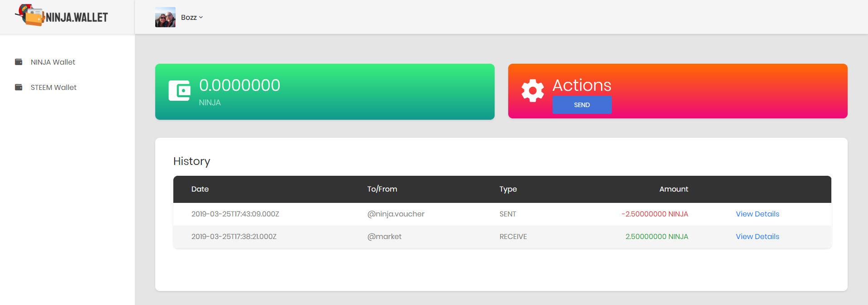This screenshot has height=305, width=868.
Task: Click the SENT type cell
Action: click(508, 214)
